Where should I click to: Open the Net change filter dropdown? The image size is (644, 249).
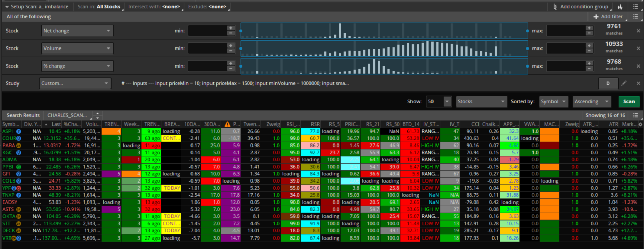pos(77,31)
